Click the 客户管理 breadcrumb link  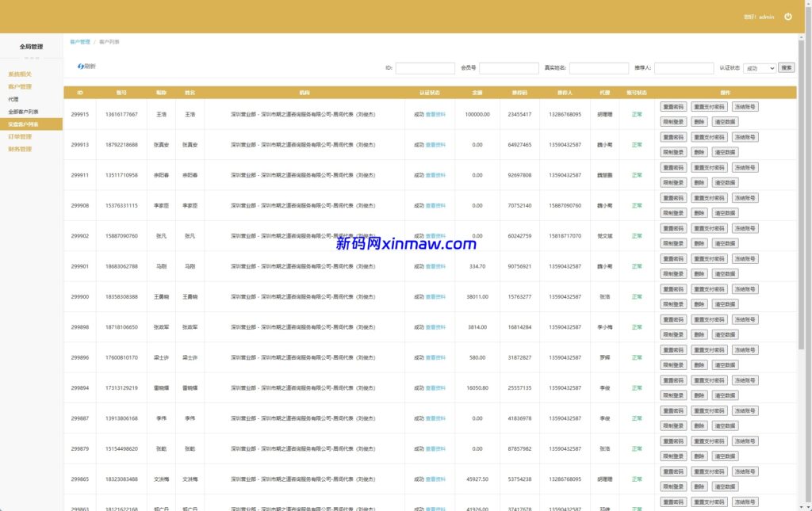click(80, 41)
